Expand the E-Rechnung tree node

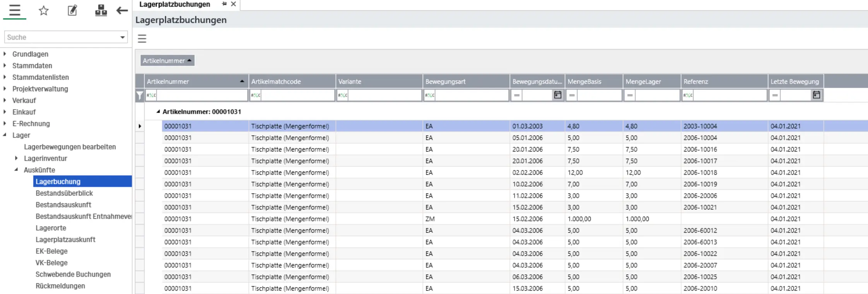click(x=5, y=124)
